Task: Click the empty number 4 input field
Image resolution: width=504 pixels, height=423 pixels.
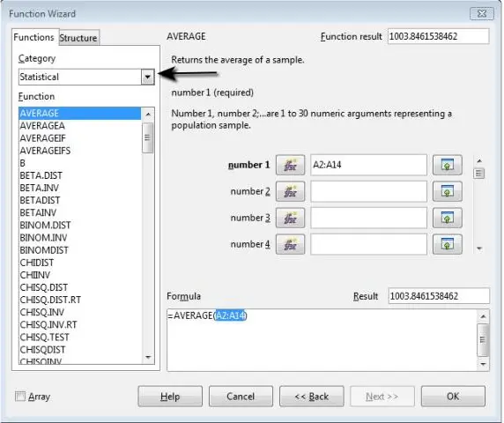Action: point(368,244)
